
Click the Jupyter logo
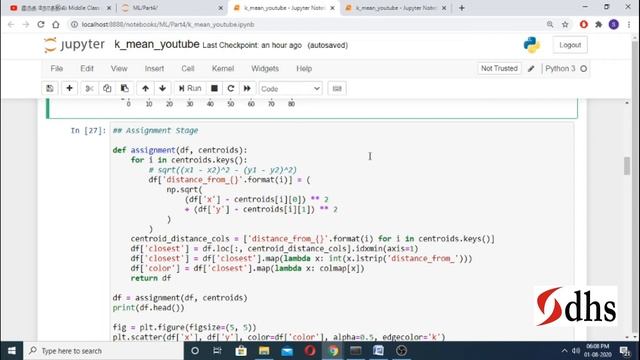pyautogui.click(x=74, y=44)
